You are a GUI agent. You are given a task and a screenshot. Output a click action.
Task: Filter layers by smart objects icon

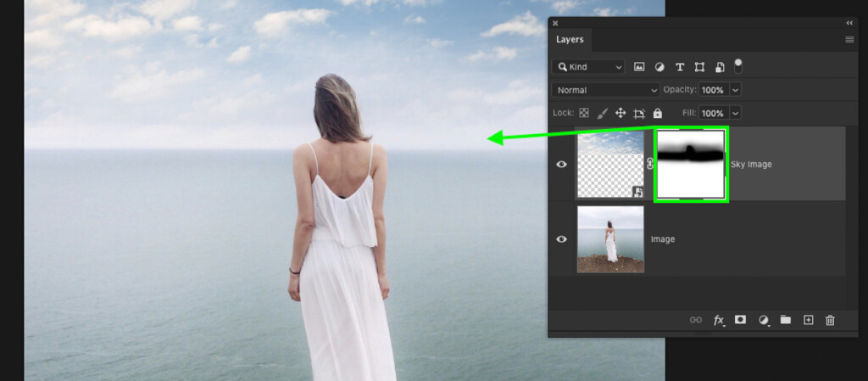pyautogui.click(x=720, y=67)
